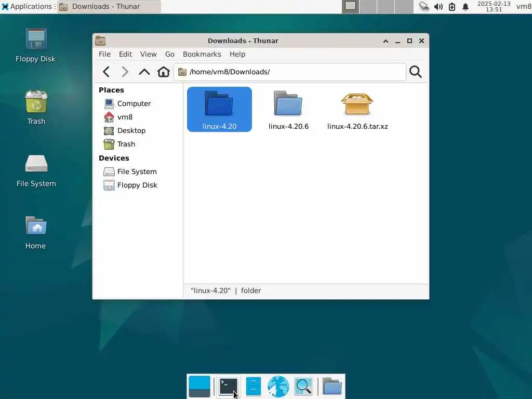The image size is (532, 399).
Task: Select the linux-4.20.6 folder
Action: tap(288, 110)
